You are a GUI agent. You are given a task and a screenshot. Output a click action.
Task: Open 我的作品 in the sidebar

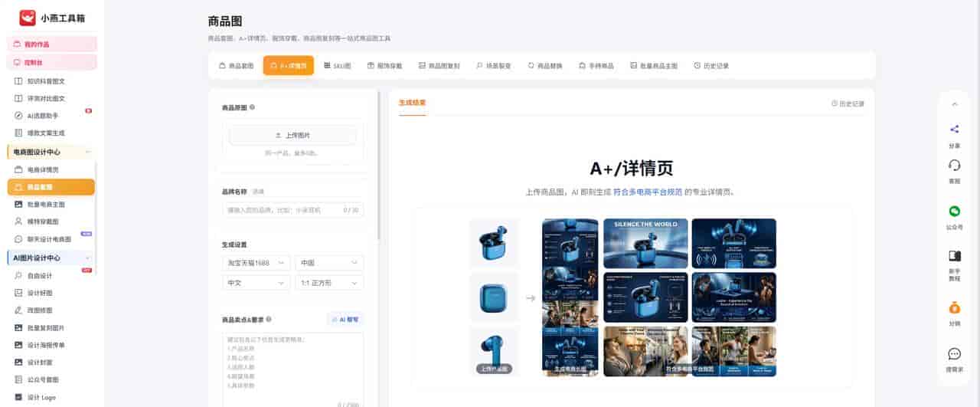pyautogui.click(x=52, y=44)
